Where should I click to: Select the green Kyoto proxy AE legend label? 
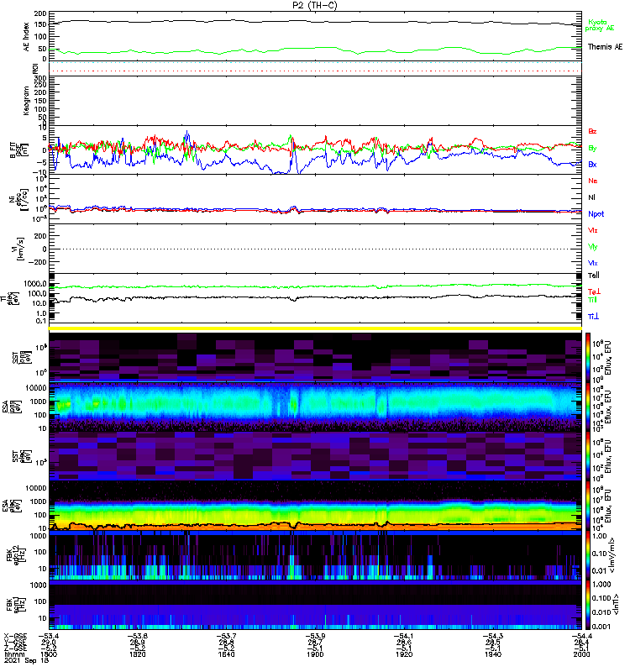pyautogui.click(x=600, y=25)
